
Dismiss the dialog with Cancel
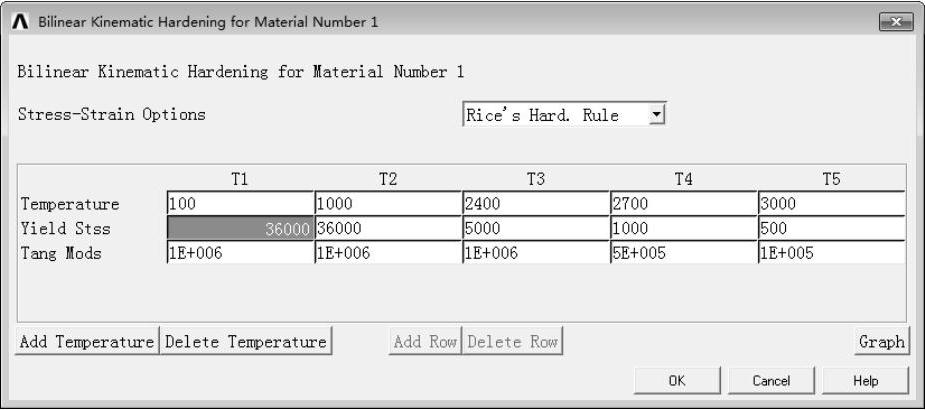point(771,381)
